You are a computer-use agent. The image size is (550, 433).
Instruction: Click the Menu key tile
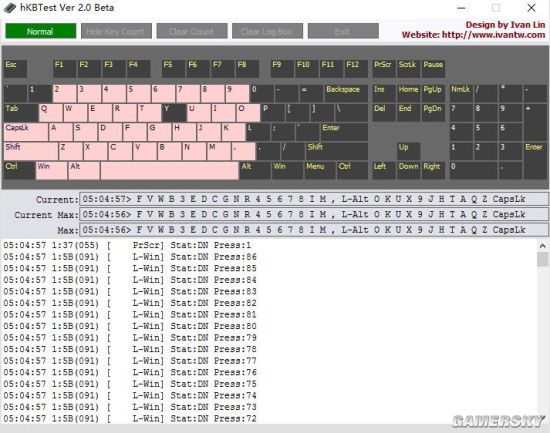point(320,171)
